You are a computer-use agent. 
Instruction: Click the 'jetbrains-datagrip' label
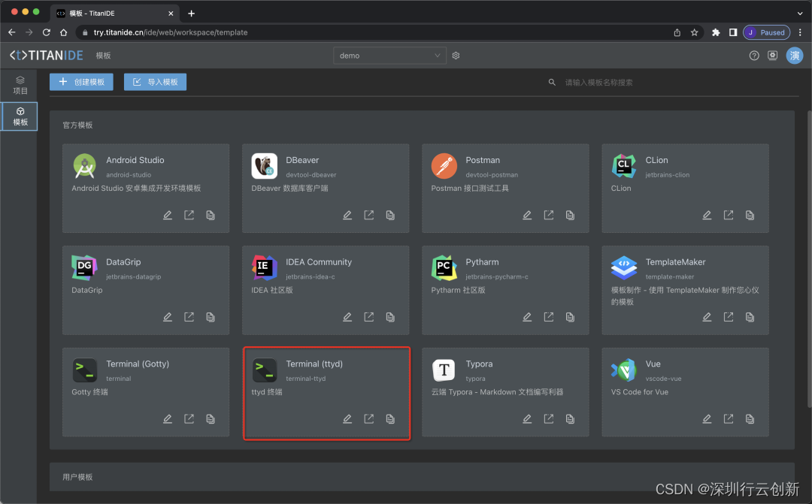pyautogui.click(x=134, y=277)
